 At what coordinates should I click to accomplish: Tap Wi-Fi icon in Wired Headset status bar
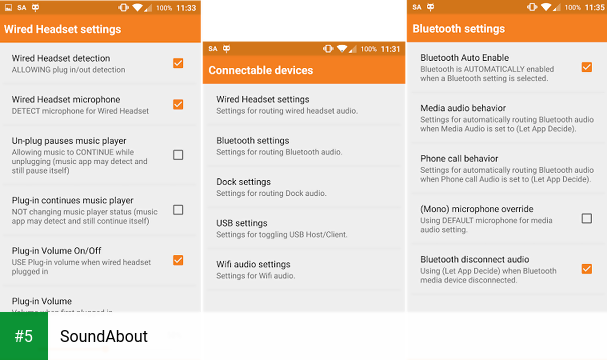pos(137,8)
